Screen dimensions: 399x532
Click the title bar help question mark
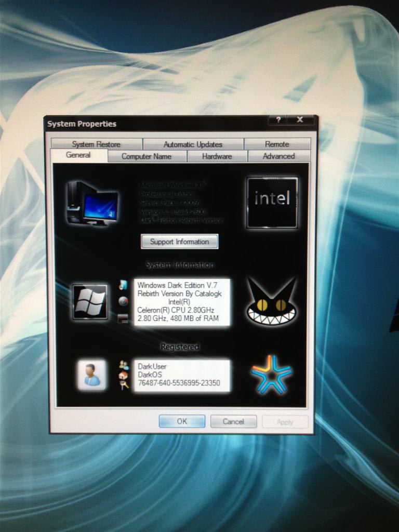277,120
